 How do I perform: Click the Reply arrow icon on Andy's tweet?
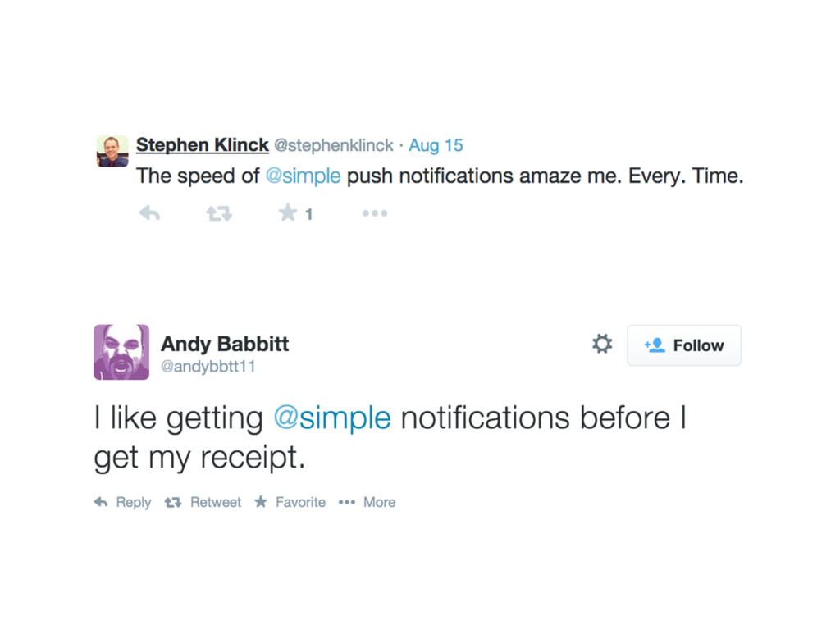pos(101,502)
